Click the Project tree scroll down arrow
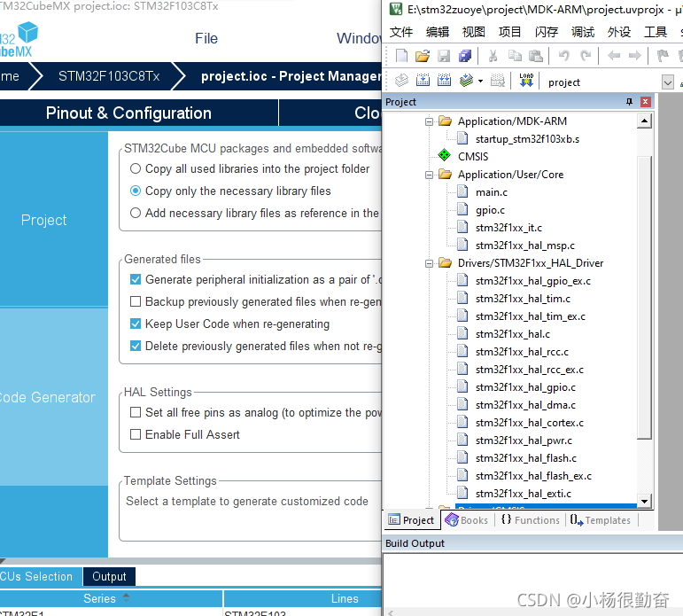This screenshot has height=616, width=683. click(x=644, y=501)
